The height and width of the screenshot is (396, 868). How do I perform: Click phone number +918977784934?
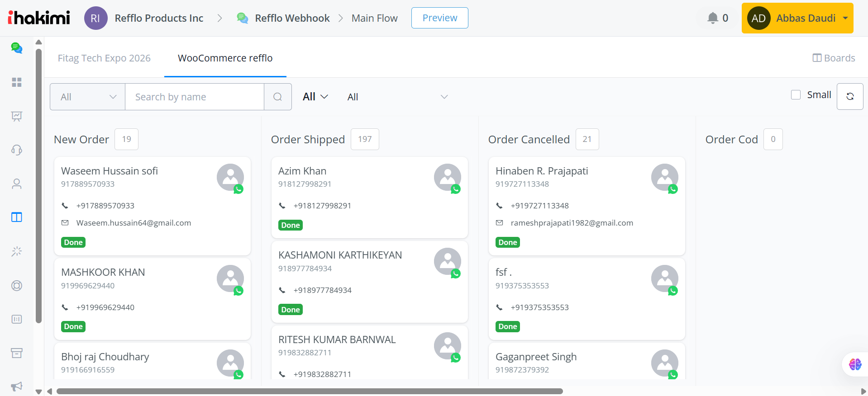[323, 290]
